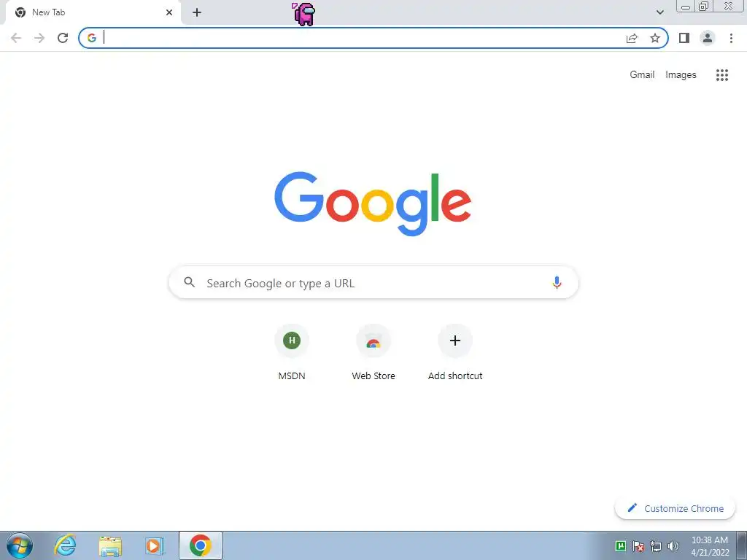
Task: Click the pink crewmate character
Action: click(x=303, y=14)
